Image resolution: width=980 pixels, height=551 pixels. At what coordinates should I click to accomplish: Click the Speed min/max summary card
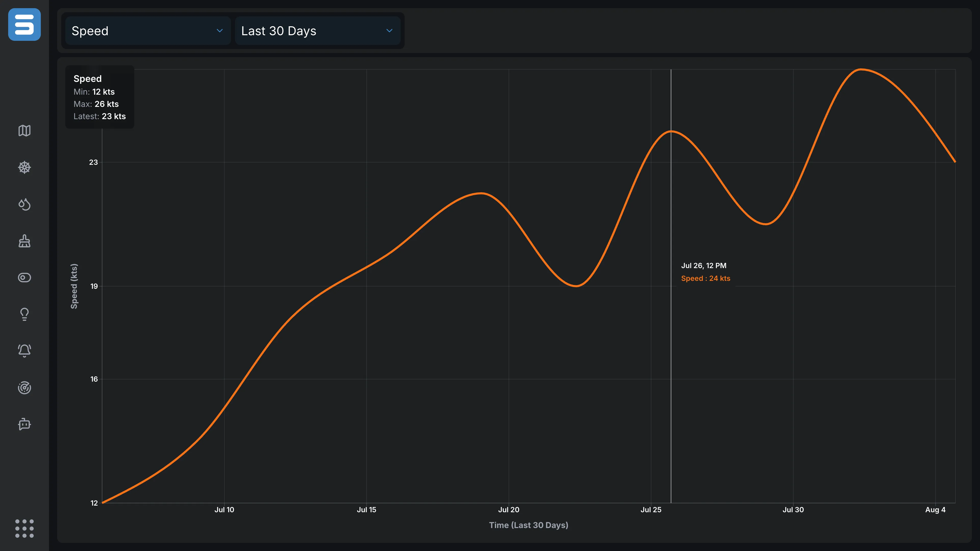click(x=100, y=97)
